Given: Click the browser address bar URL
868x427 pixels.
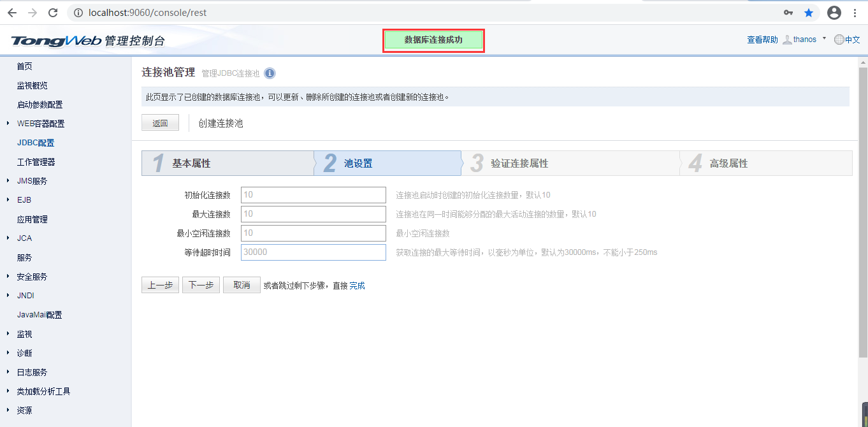Looking at the screenshot, I should (147, 13).
